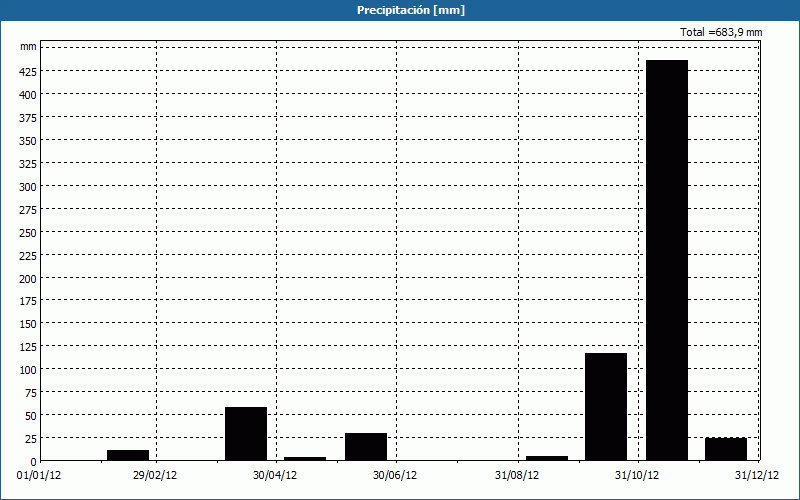This screenshot has height=500, width=800.
Task: Click the June precipitation bar
Action: [x=366, y=447]
